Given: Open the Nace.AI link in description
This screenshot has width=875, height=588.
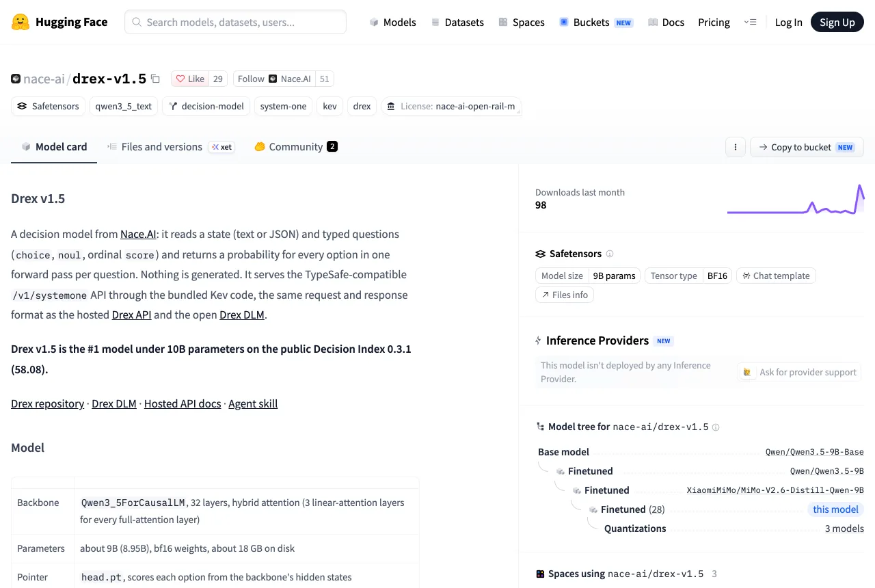Looking at the screenshot, I should point(138,234).
